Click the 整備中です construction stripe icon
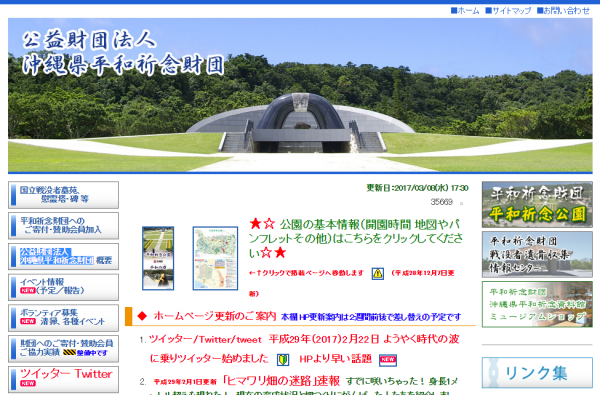Screen dimensions: 600x395 pos(69,353)
